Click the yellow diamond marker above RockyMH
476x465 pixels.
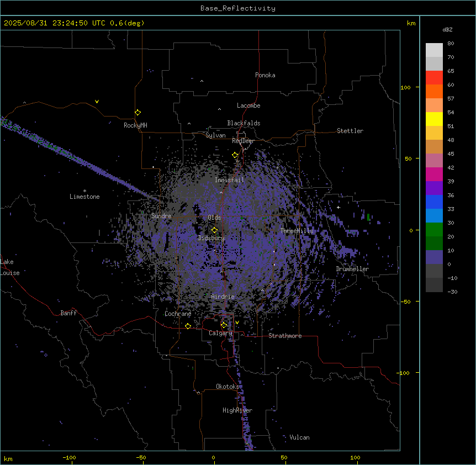click(x=138, y=113)
